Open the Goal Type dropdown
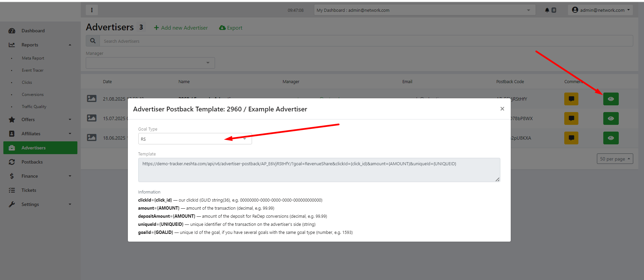644x280 pixels. click(195, 139)
